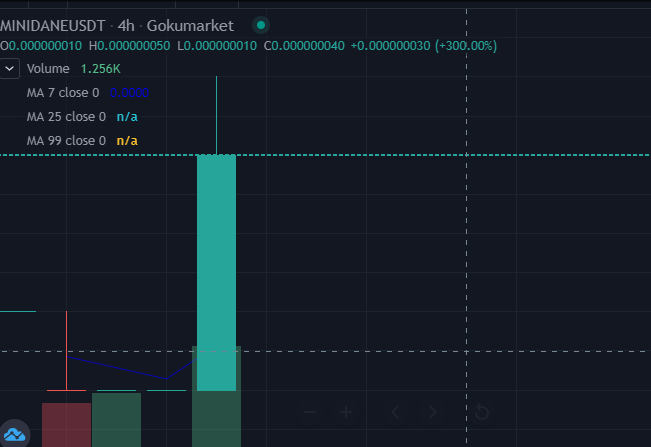Click the green market status dot
Image resolution: width=651 pixels, height=447 pixels.
click(261, 25)
